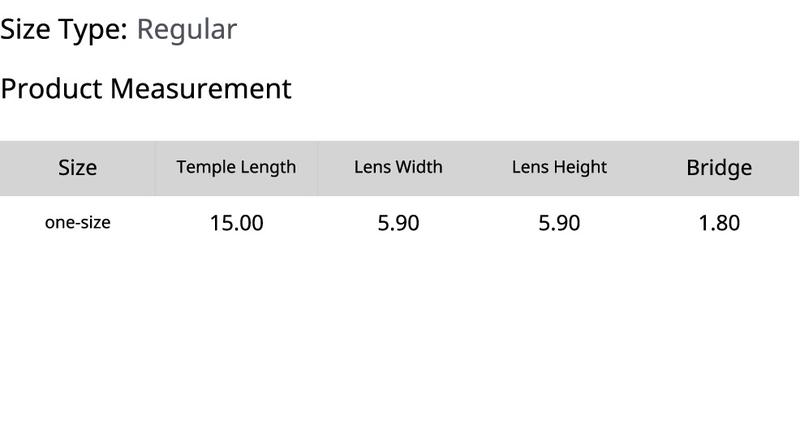Select the 15.00 temple length value

(x=237, y=223)
